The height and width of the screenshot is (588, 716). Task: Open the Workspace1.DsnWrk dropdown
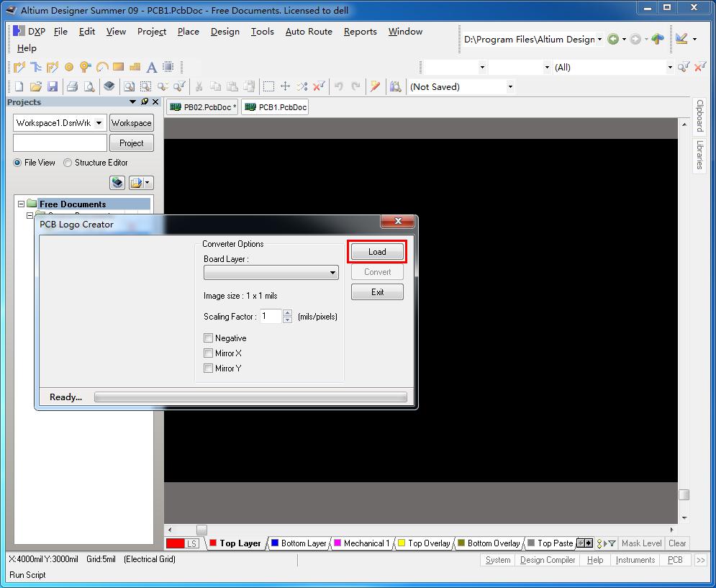[99, 123]
